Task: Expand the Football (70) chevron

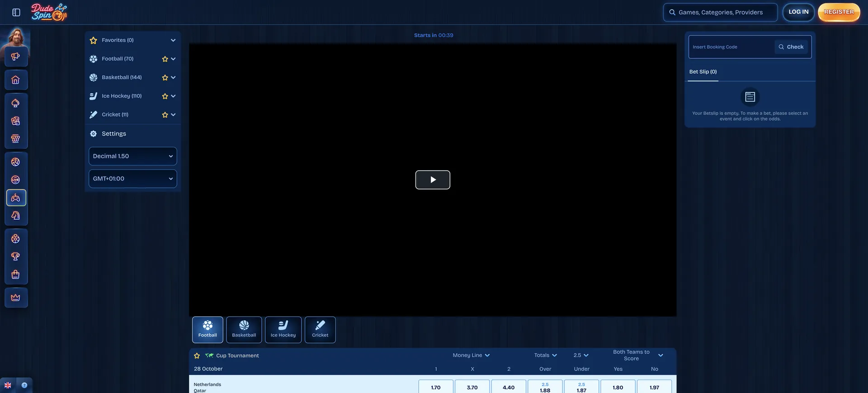Action: click(173, 59)
